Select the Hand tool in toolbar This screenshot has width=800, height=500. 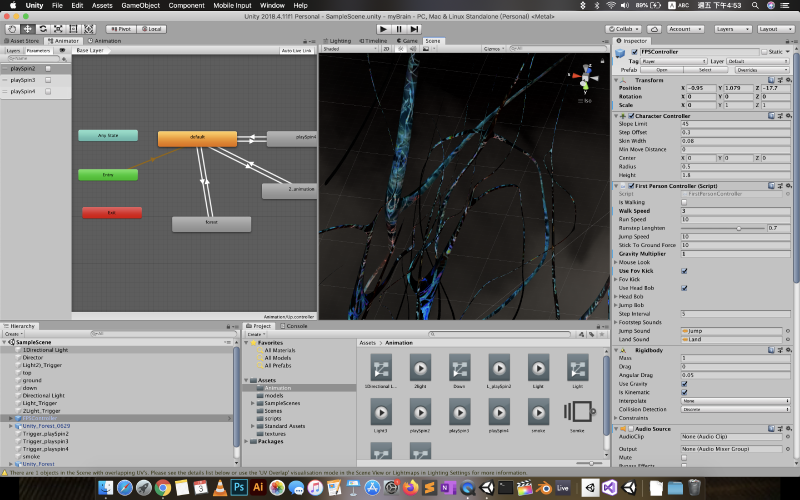(x=11, y=29)
